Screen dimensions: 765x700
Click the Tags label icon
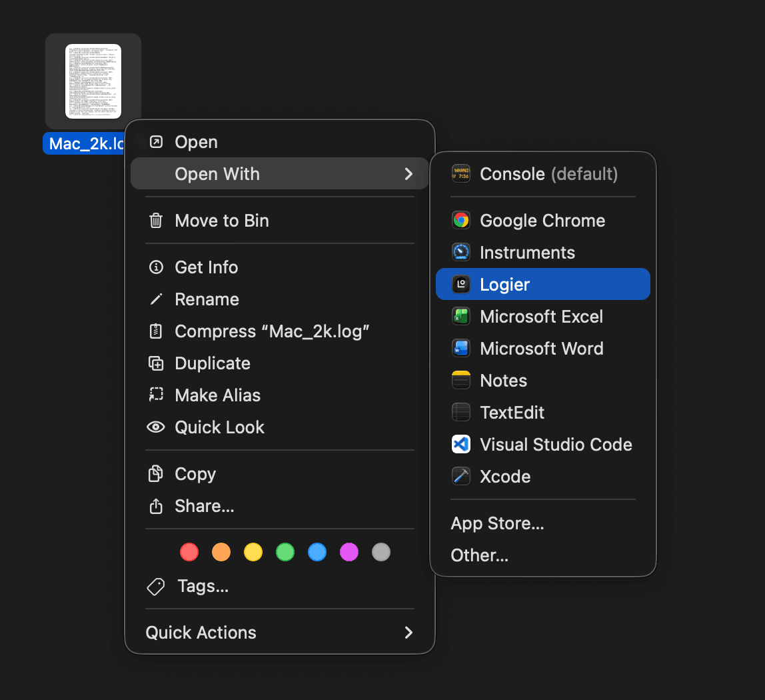coord(156,586)
